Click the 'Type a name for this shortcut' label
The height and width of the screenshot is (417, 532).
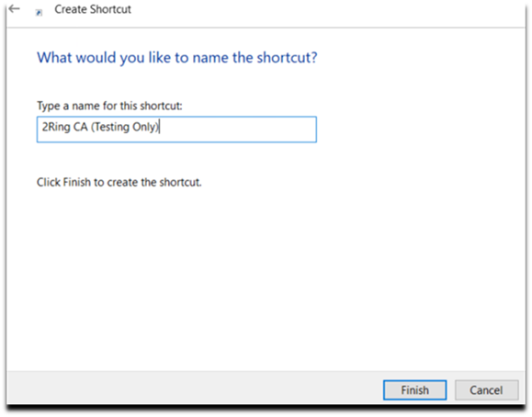click(109, 106)
